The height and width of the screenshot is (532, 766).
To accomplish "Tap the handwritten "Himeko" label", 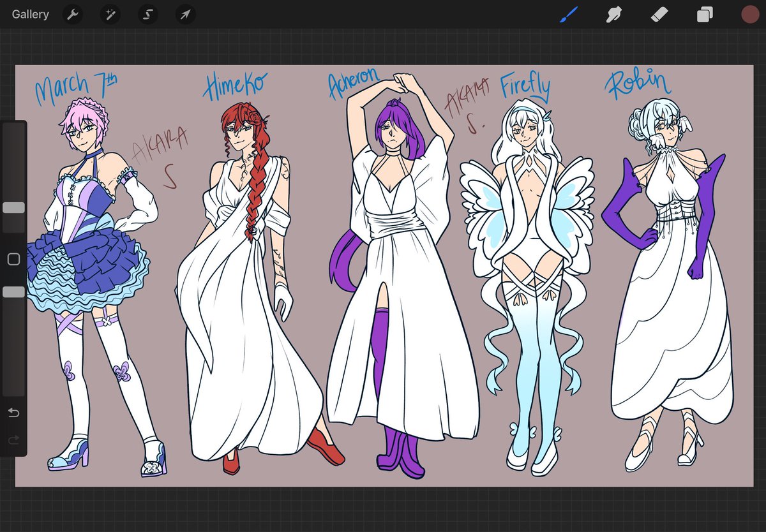I will tap(236, 87).
